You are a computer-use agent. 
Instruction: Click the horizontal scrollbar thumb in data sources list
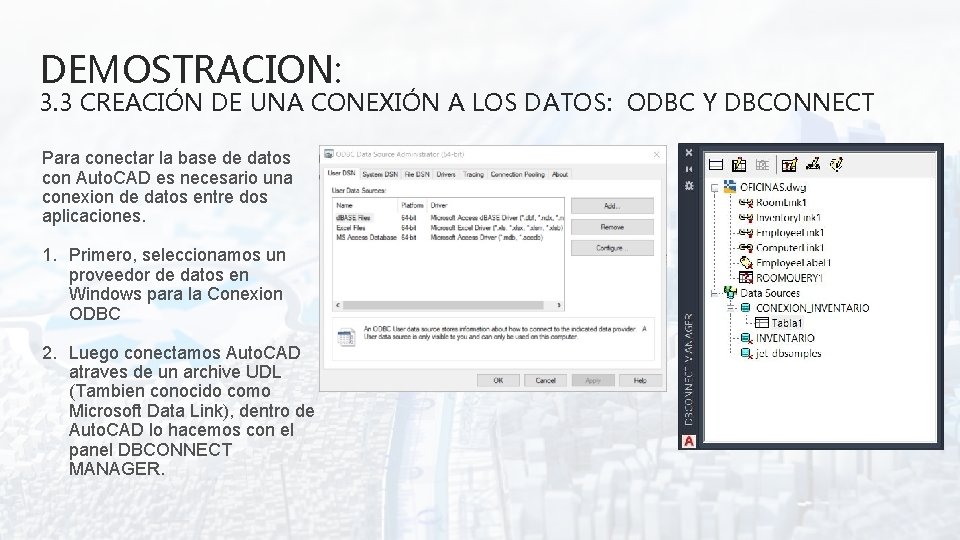pos(443,305)
